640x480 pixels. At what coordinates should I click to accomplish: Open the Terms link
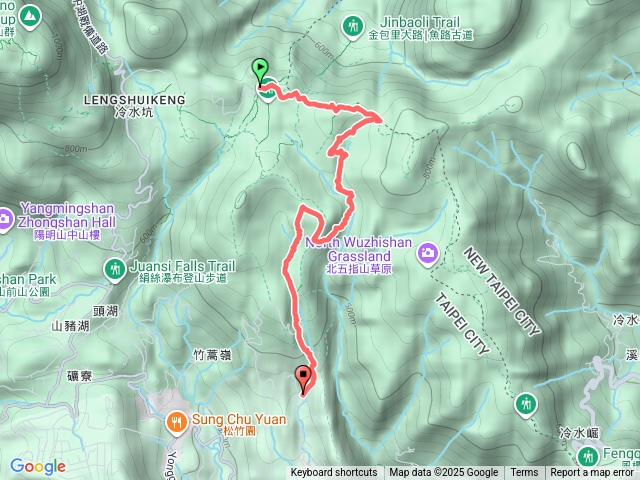point(524,473)
